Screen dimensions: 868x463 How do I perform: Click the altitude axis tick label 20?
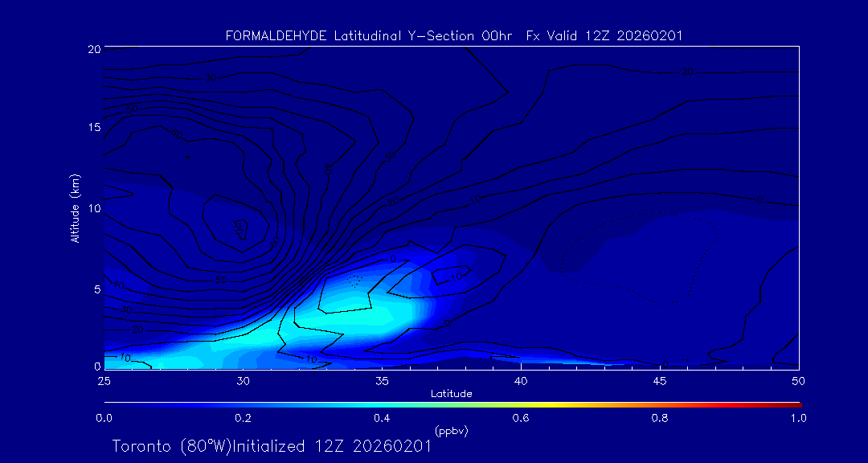pos(93,49)
